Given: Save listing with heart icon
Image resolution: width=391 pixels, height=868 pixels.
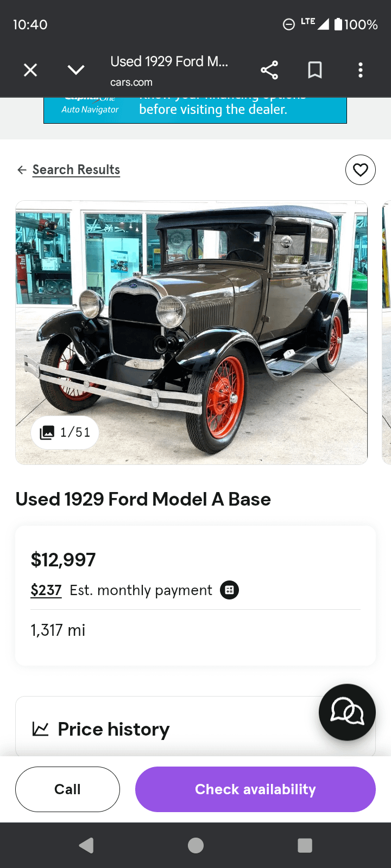Looking at the screenshot, I should [x=361, y=170].
